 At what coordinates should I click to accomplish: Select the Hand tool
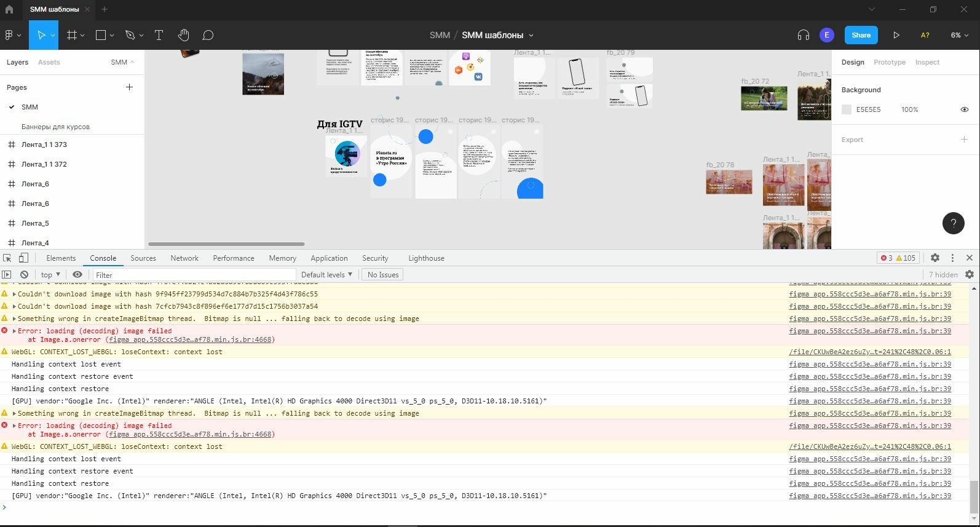(183, 35)
